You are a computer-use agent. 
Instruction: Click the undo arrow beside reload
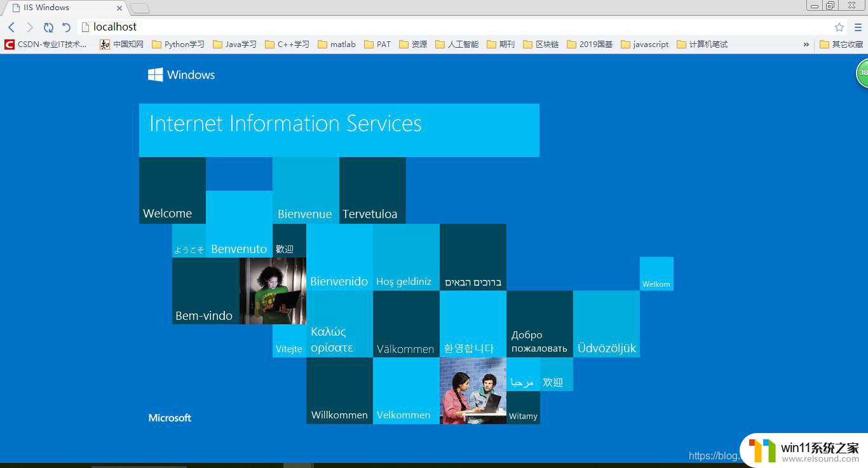(x=66, y=27)
